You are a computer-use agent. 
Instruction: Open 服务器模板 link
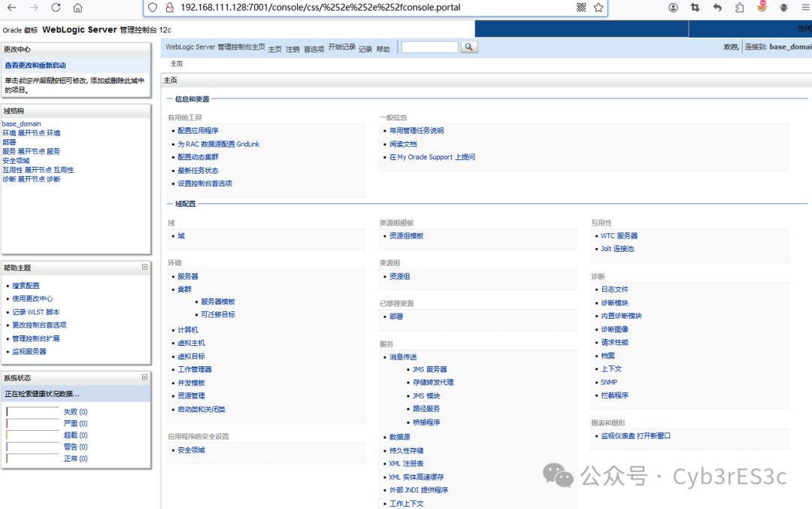[x=218, y=301]
